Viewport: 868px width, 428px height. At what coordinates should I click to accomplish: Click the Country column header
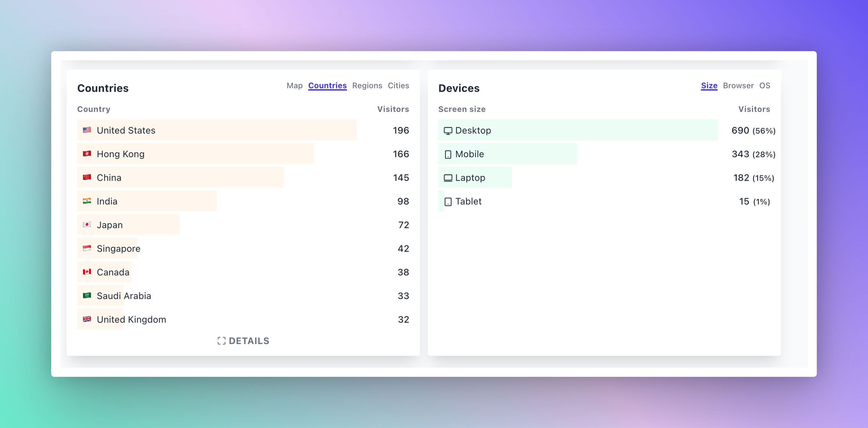[94, 109]
